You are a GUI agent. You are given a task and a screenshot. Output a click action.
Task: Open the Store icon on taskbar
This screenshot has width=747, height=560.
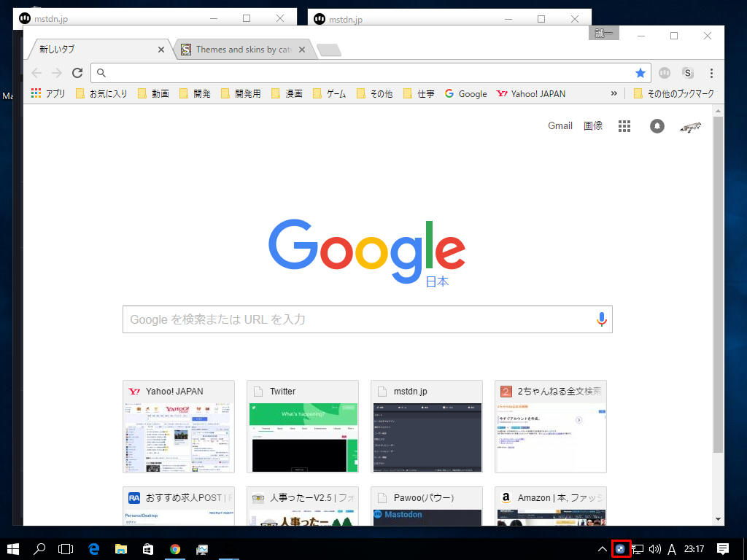pyautogui.click(x=148, y=549)
